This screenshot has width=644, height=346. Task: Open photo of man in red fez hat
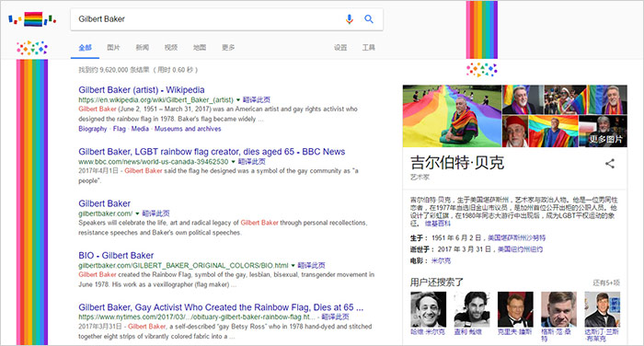tap(514, 131)
